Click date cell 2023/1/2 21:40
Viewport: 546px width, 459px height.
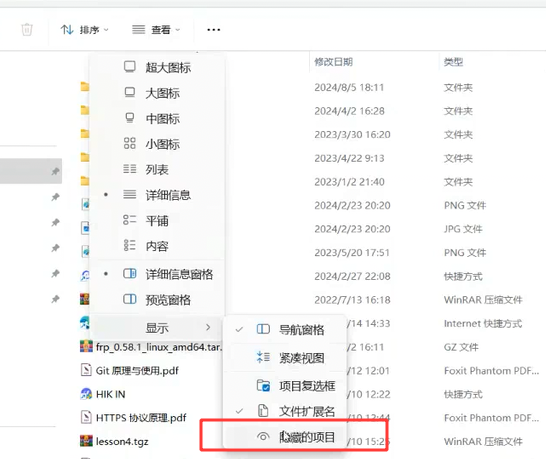pos(350,182)
